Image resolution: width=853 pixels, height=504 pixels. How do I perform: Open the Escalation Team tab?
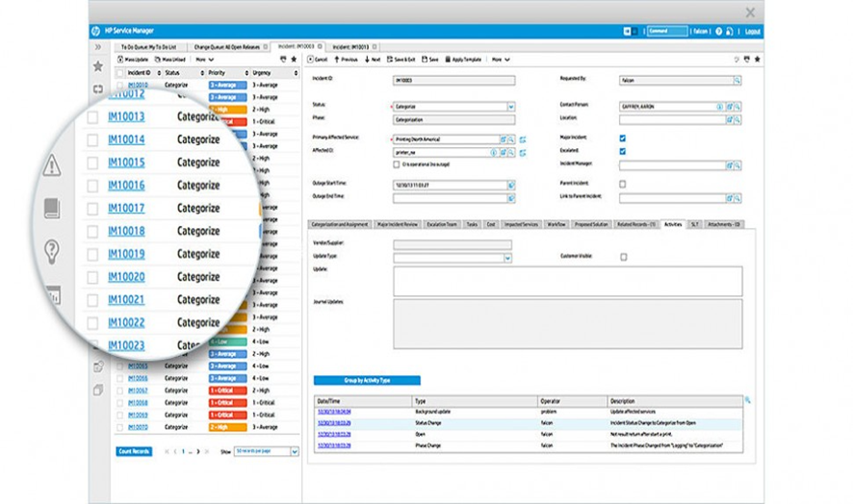coord(442,224)
